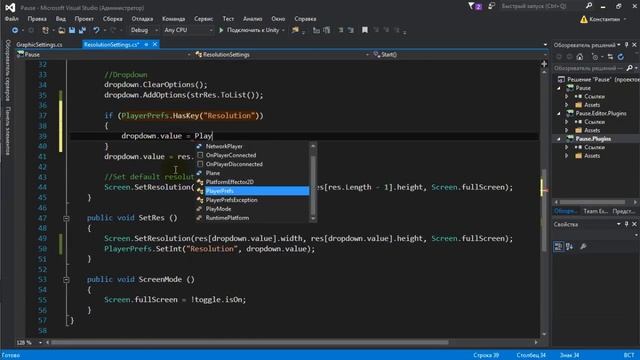Toggle a bookmark with the bookmark toolbar icon
640x360 pixels.
point(365,30)
